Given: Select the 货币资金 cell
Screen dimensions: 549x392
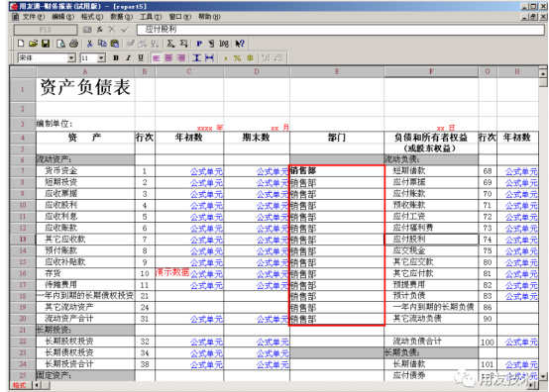Looking at the screenshot, I should (x=85, y=171).
